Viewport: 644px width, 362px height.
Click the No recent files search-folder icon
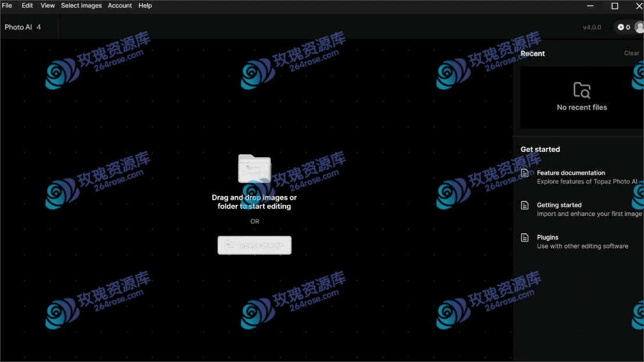point(582,90)
